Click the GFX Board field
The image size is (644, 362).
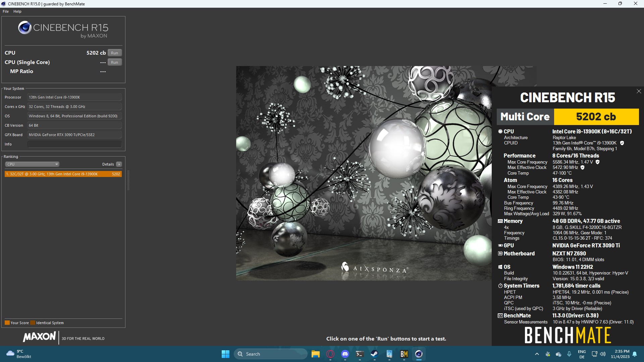coord(74,135)
